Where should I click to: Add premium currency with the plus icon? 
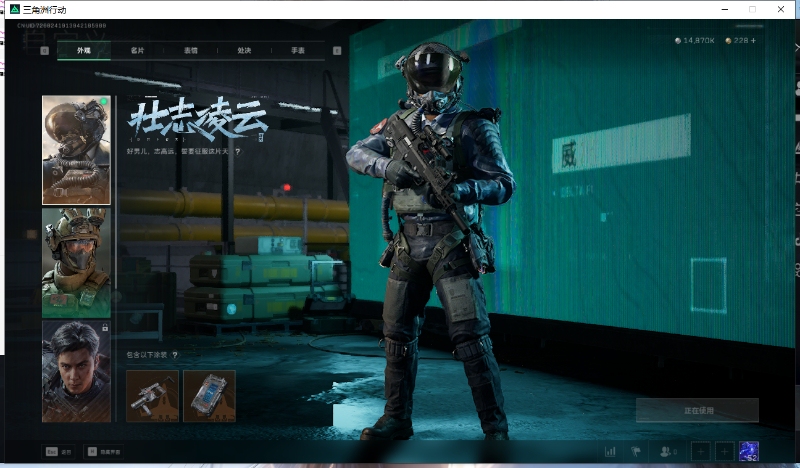click(754, 40)
